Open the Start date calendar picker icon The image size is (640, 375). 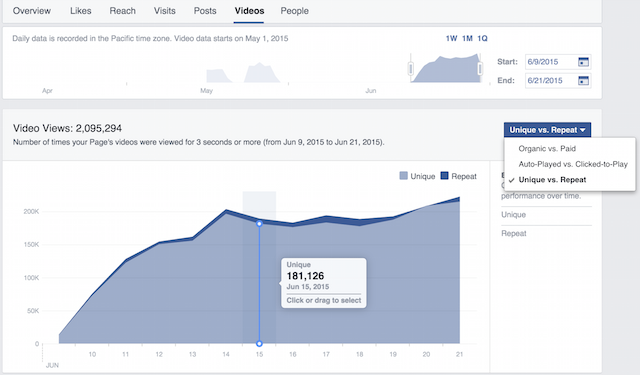pyautogui.click(x=584, y=62)
